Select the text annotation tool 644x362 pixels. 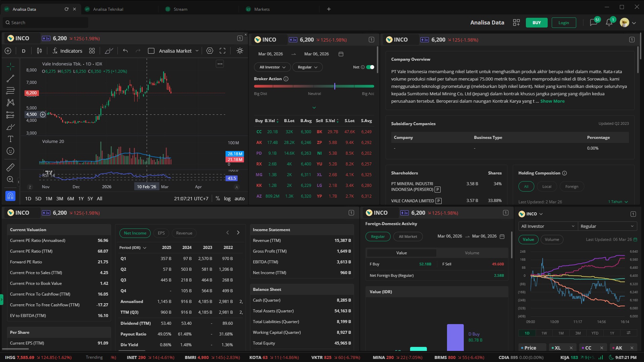coord(10,139)
